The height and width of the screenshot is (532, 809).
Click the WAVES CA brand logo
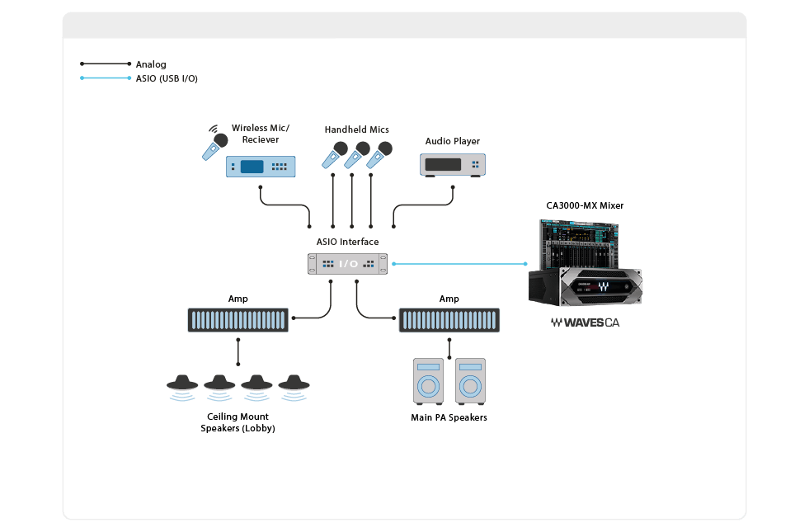(x=586, y=322)
